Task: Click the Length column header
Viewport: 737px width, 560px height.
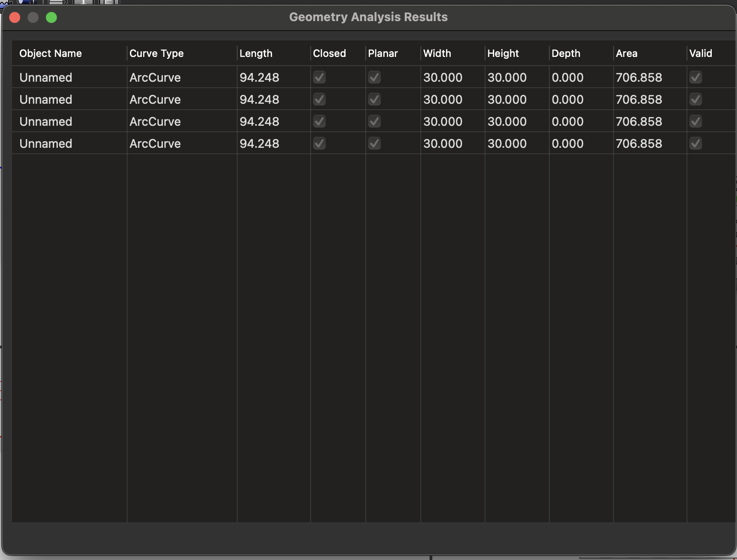Action: coord(256,53)
